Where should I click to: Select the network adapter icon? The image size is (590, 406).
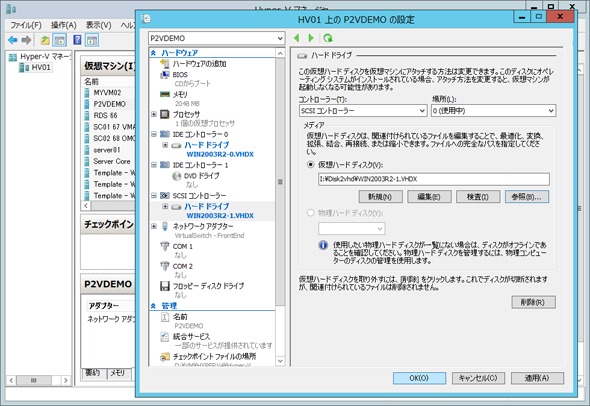(x=165, y=226)
